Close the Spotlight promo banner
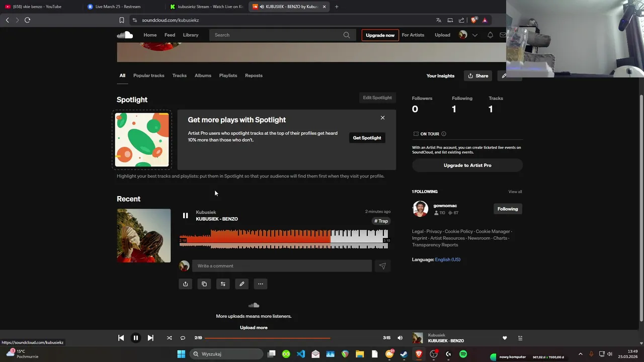644x362 pixels. coord(382,118)
